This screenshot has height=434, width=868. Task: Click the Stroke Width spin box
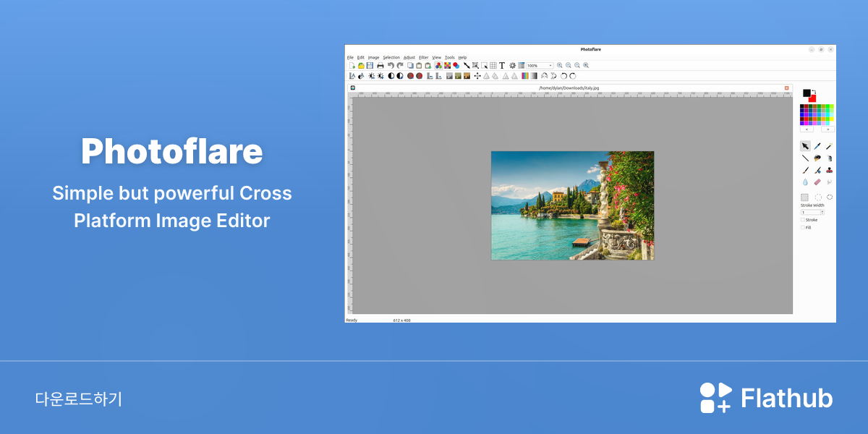point(812,212)
